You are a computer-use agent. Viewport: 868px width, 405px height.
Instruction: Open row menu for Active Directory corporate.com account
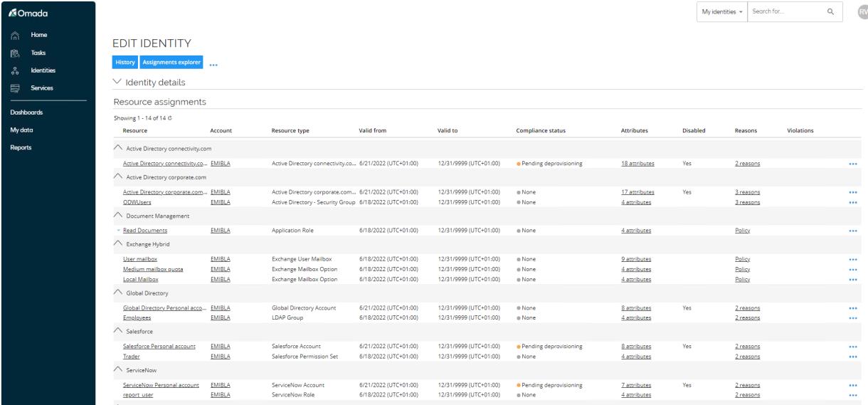point(853,192)
